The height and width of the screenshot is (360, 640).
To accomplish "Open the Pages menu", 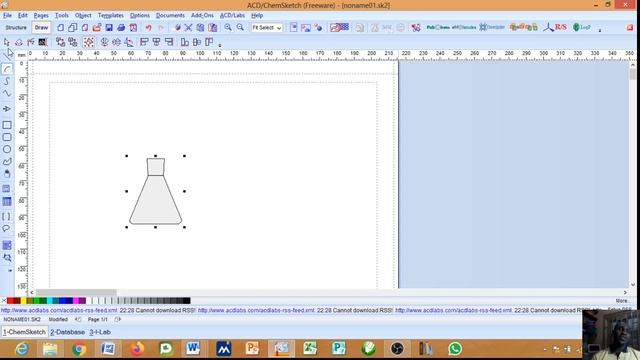I will click(x=41, y=16).
